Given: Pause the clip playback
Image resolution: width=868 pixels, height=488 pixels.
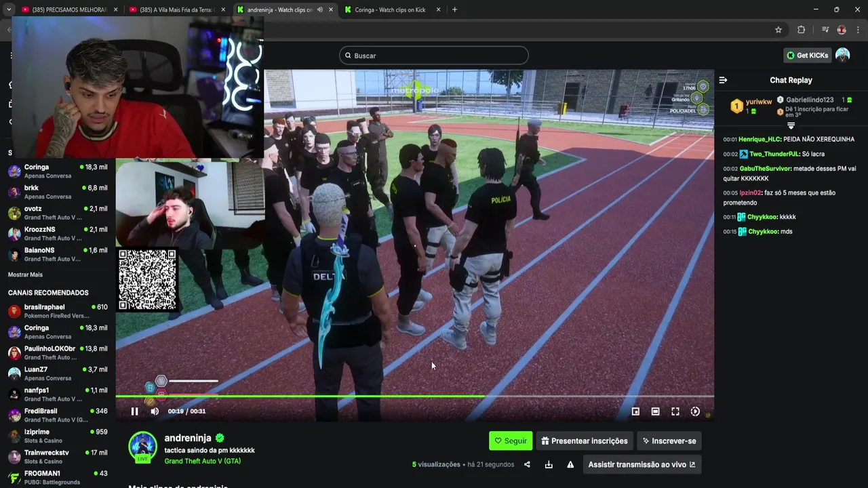Looking at the screenshot, I should pyautogui.click(x=134, y=411).
